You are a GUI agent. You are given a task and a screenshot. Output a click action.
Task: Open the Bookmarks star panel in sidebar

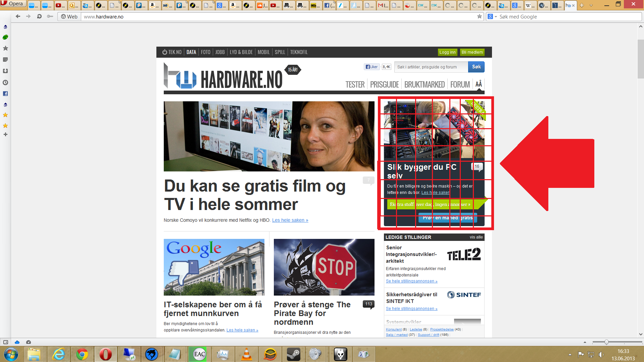(x=5, y=48)
